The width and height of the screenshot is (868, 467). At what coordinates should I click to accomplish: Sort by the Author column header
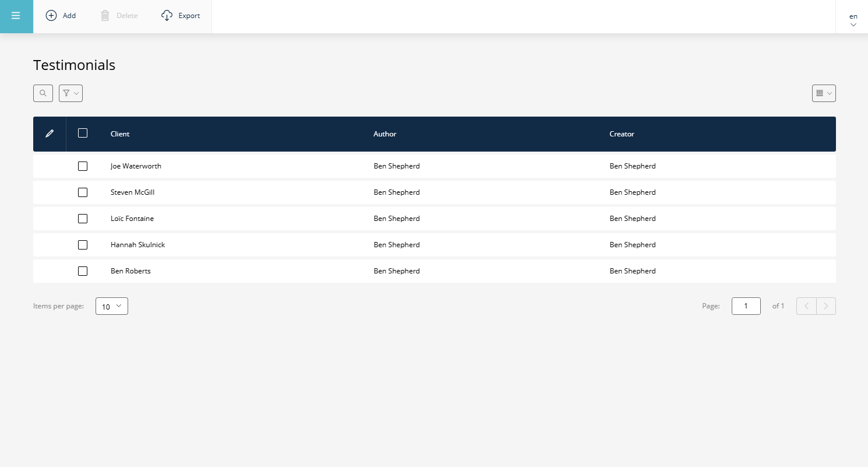(385, 134)
